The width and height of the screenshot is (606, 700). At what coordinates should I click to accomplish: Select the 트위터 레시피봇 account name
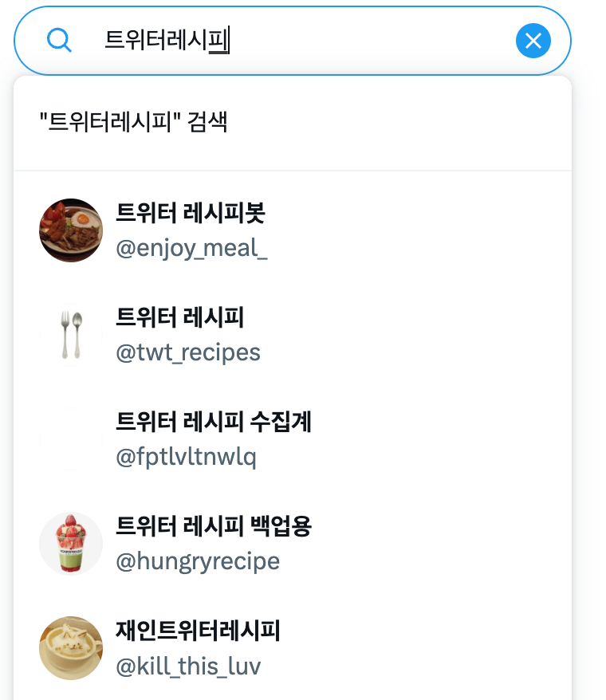191,213
